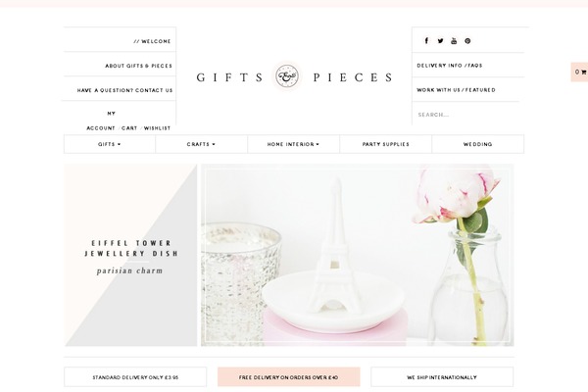Open Work With Us / Featured link
The image size is (588, 392).
[456, 89]
